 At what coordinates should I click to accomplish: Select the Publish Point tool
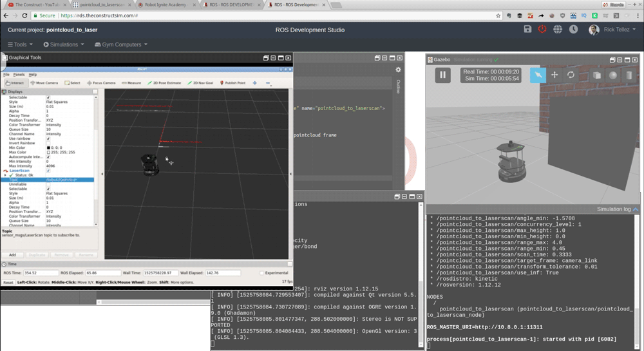[233, 83]
